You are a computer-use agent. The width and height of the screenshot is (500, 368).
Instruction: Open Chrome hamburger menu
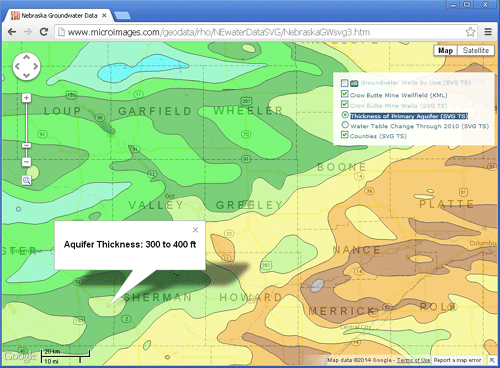[x=488, y=32]
